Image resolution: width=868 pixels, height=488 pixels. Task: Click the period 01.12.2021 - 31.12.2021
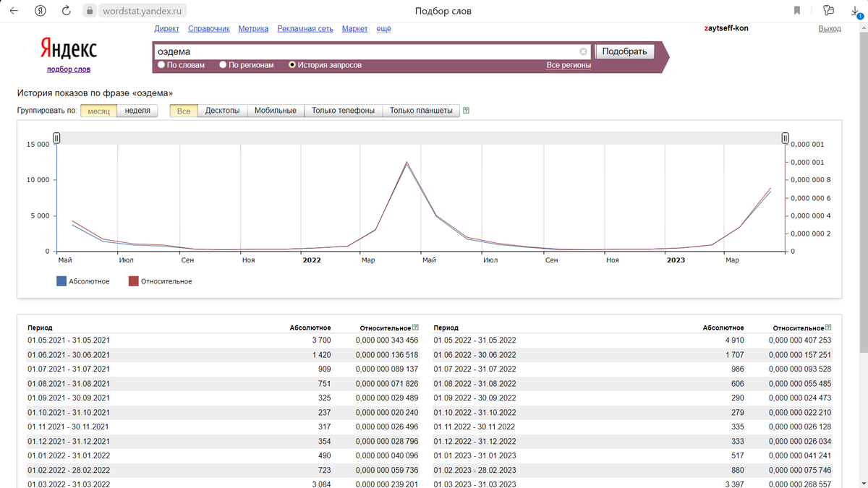point(69,441)
